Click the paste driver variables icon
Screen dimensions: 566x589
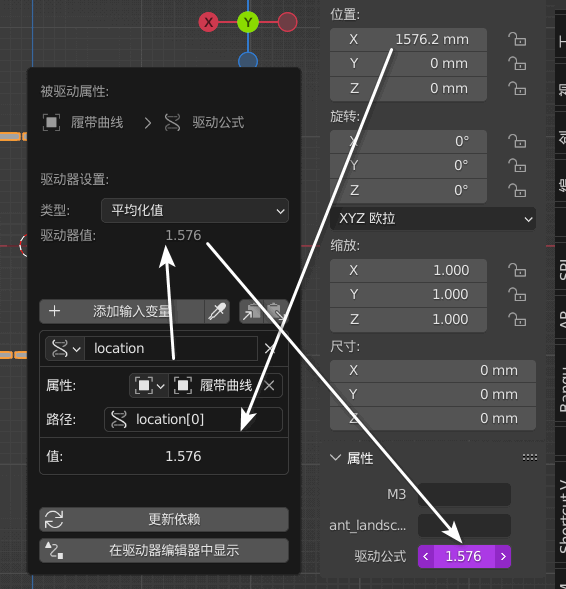[x=276, y=311]
